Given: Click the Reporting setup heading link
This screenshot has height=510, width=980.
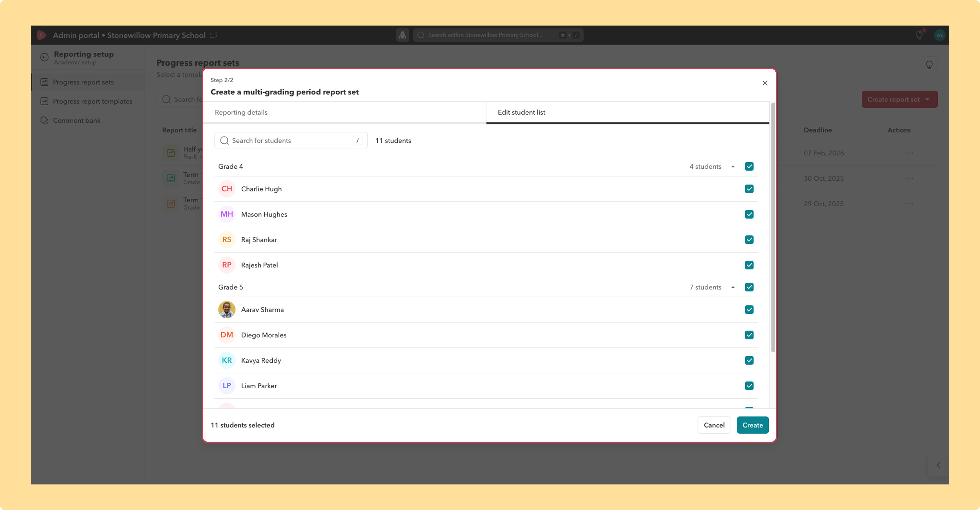Looking at the screenshot, I should [x=84, y=54].
